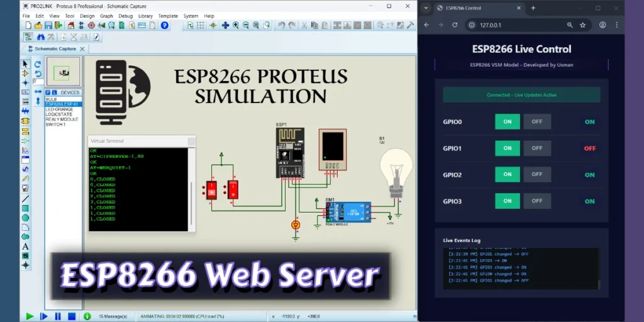
Task: Turn GPIO2 OFF in web page
Action: [x=537, y=175]
